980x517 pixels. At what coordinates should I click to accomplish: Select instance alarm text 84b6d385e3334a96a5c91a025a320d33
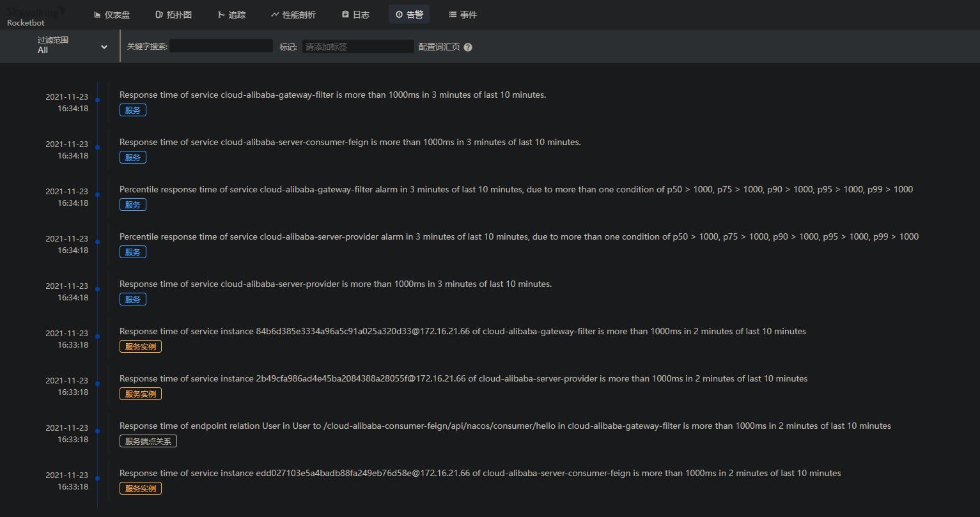click(x=463, y=331)
